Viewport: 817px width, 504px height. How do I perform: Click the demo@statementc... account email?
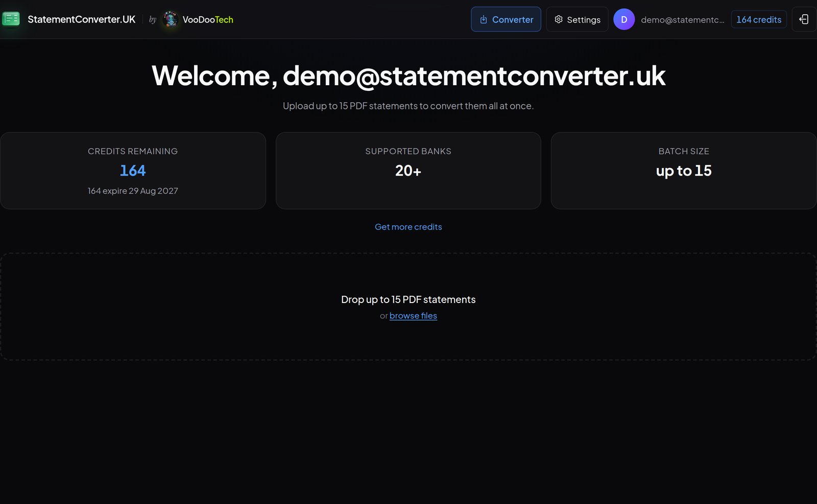point(683,20)
